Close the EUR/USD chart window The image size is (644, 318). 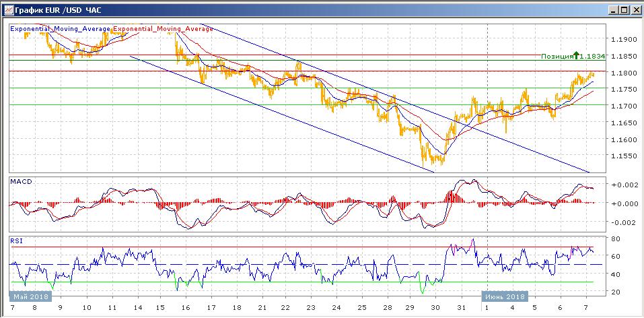point(635,10)
